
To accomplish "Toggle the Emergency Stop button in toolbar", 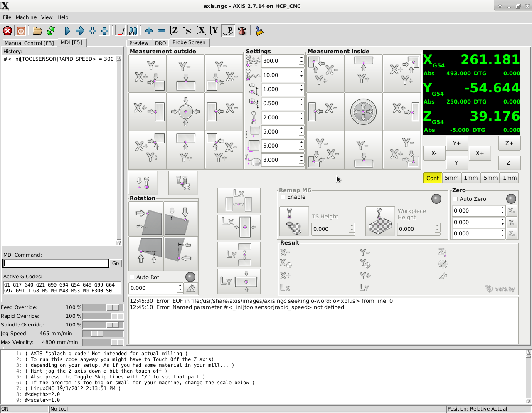I will pos(7,31).
